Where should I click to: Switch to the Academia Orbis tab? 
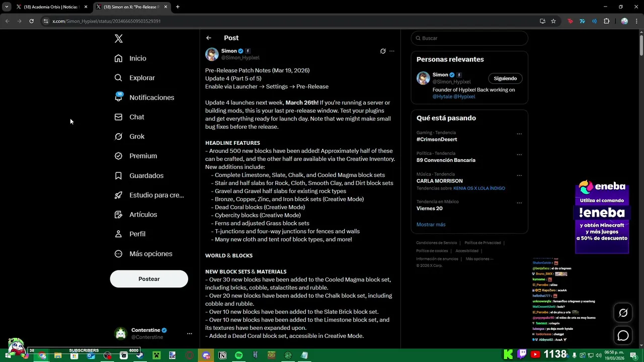(51, 7)
